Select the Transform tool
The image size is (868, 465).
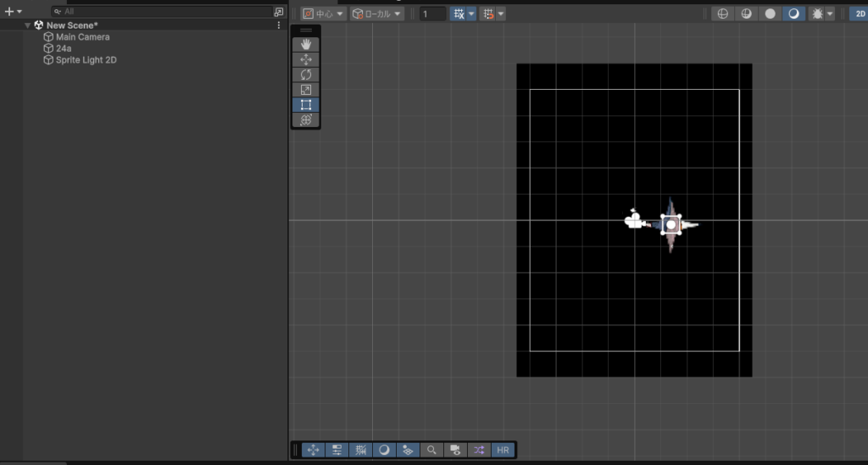306,120
